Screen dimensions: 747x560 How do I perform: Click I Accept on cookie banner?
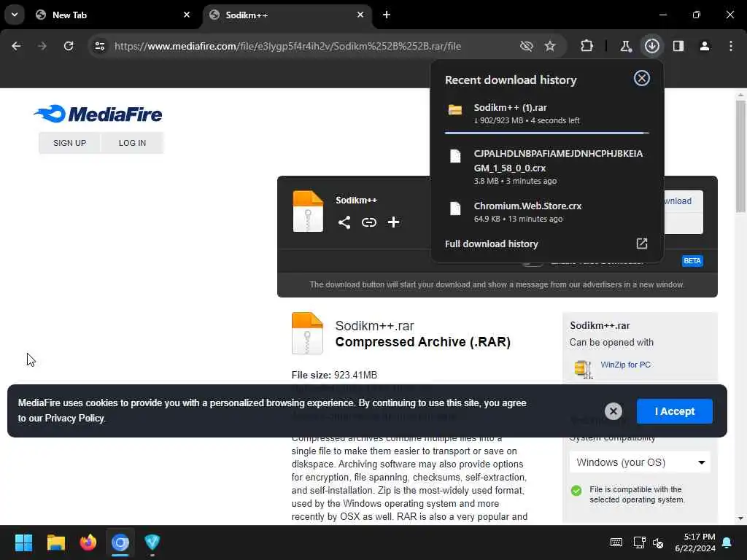tap(675, 411)
